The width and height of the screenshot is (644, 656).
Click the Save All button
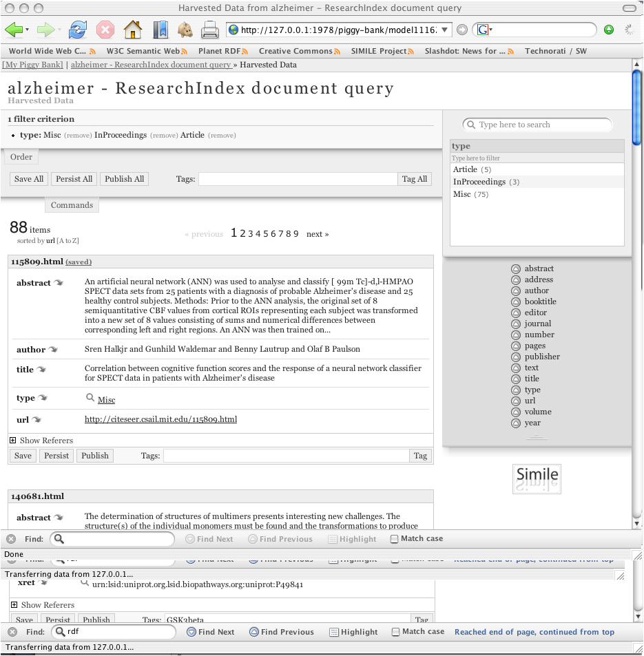click(29, 179)
